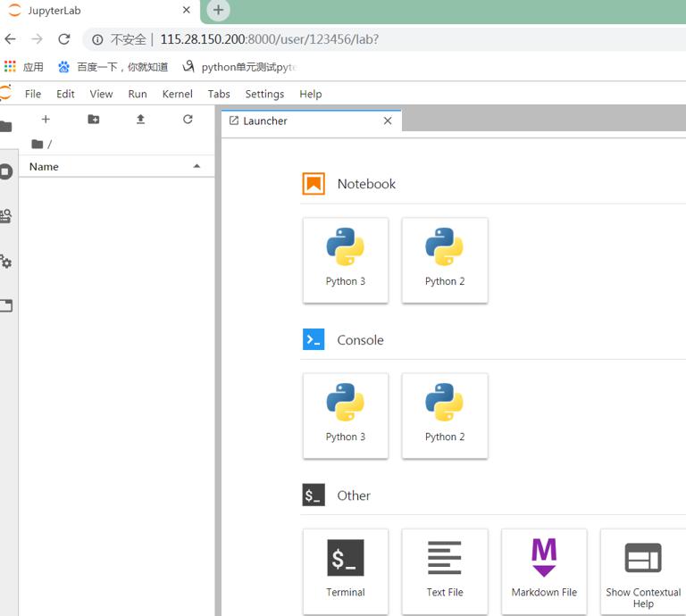Go forward in the browser
686x616 pixels.
[x=38, y=39]
